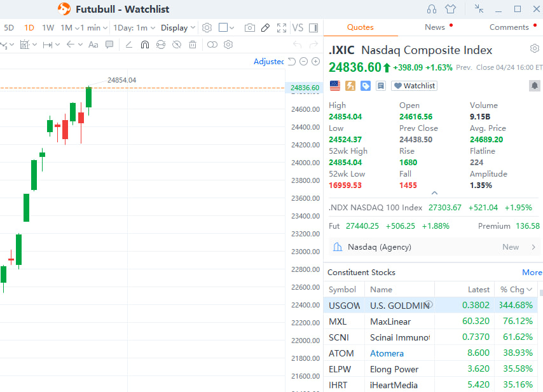Open customer service headset icon

coord(432,9)
